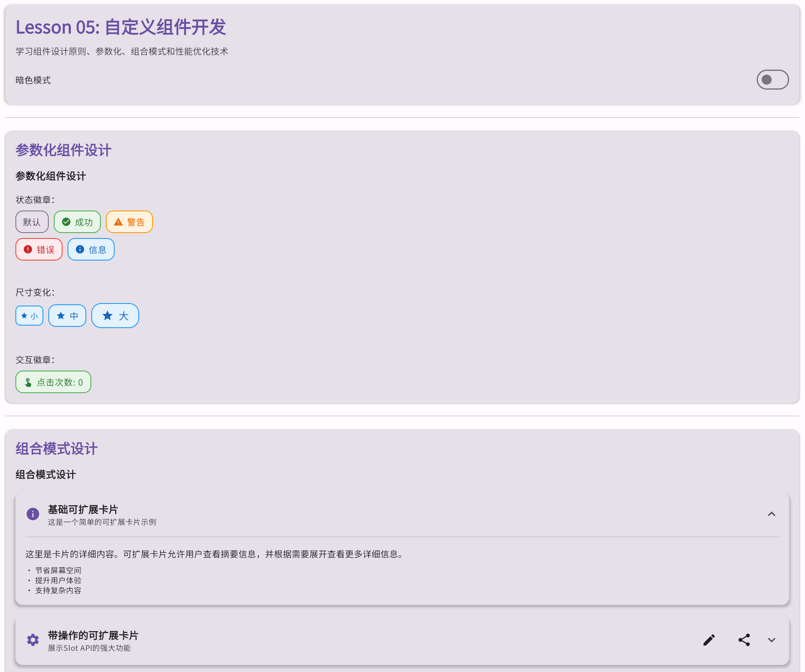Enable 暗色模式 using the toggle switch
This screenshot has height=672, width=805.
click(x=772, y=80)
